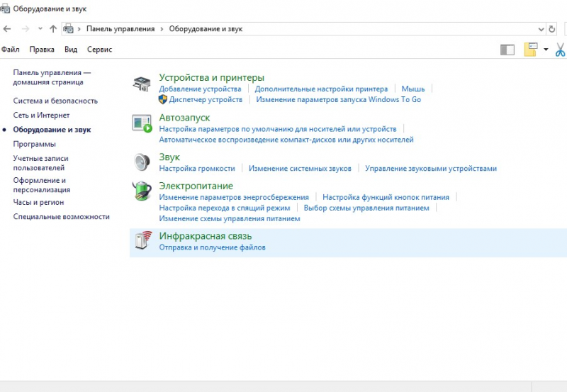This screenshot has height=392, width=567.
Task: Click the speaker icon next to Звук
Action: pyautogui.click(x=142, y=162)
